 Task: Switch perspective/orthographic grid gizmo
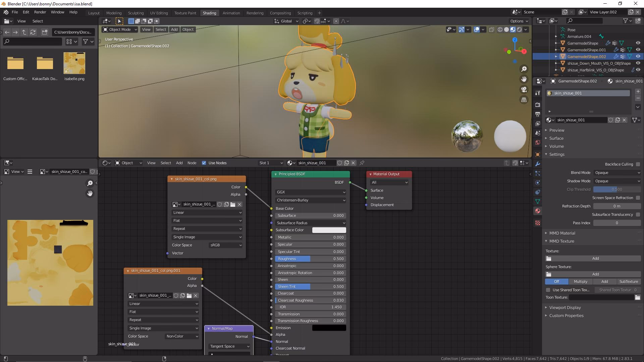[524, 100]
